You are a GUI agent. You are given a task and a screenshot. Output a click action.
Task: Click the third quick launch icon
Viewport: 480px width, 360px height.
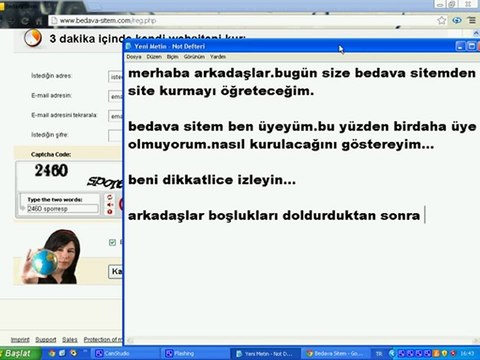pos(73,353)
